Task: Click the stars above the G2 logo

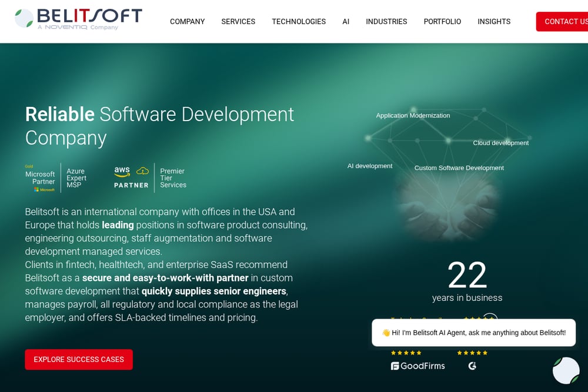Action: tap(472, 353)
